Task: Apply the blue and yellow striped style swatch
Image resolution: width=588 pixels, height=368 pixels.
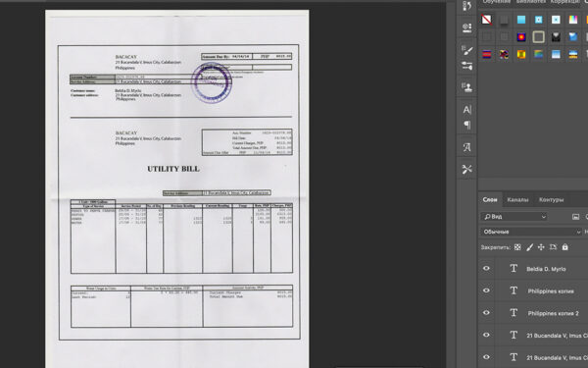Action: 573,54
